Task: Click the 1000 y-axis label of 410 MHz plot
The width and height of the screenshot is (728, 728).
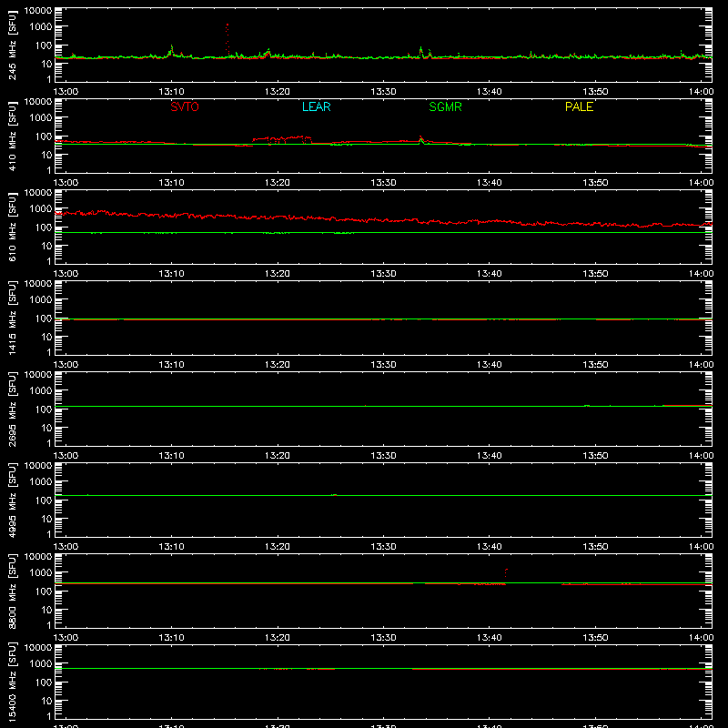Action: [41, 118]
